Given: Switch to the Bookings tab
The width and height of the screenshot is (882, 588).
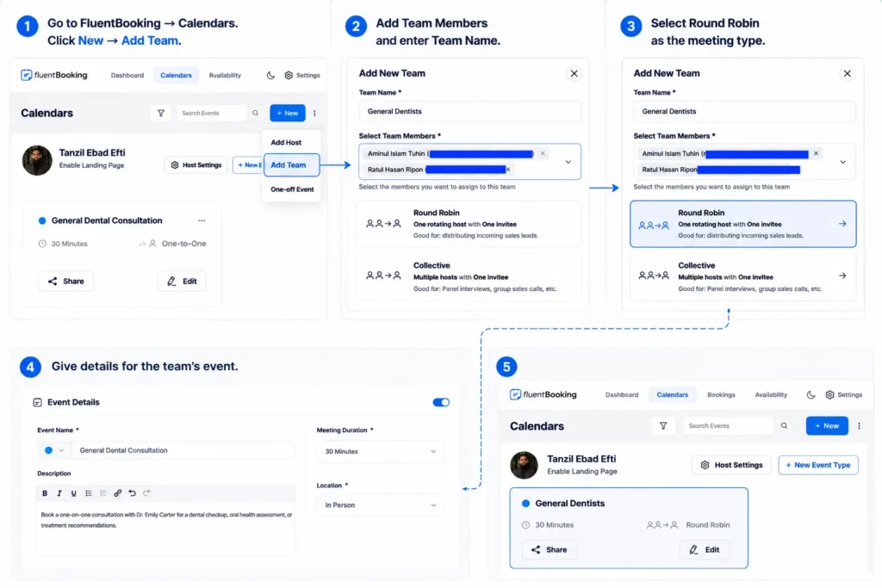Looking at the screenshot, I should tap(721, 394).
